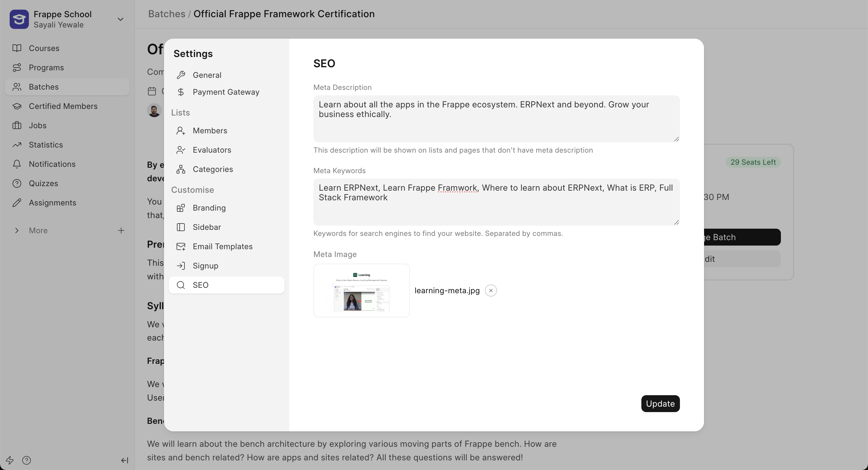Screen dimensions: 868x470
Task: Click the plus icon beside More
Action: point(121,230)
